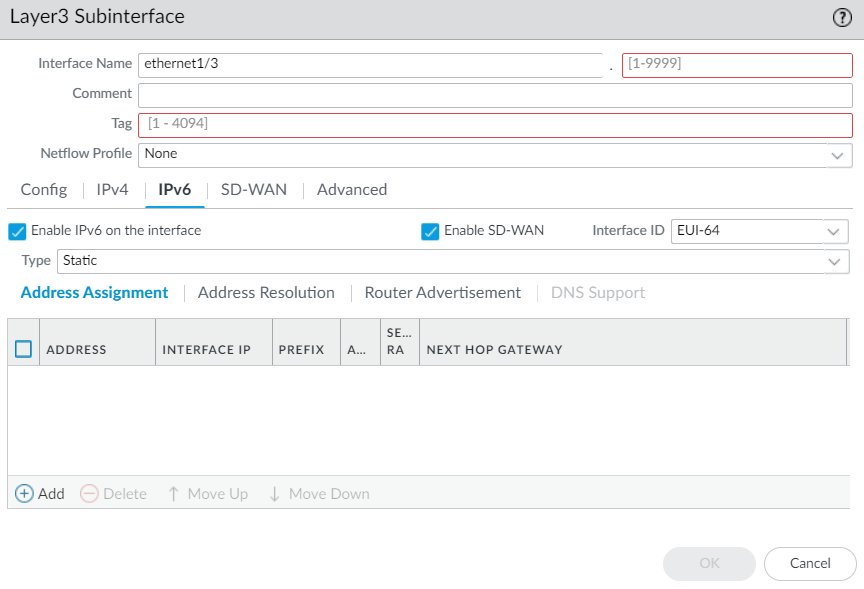Uncheck Enable SD-WAN checkbox
Viewport: 864px width, 589px height.
coord(431,231)
